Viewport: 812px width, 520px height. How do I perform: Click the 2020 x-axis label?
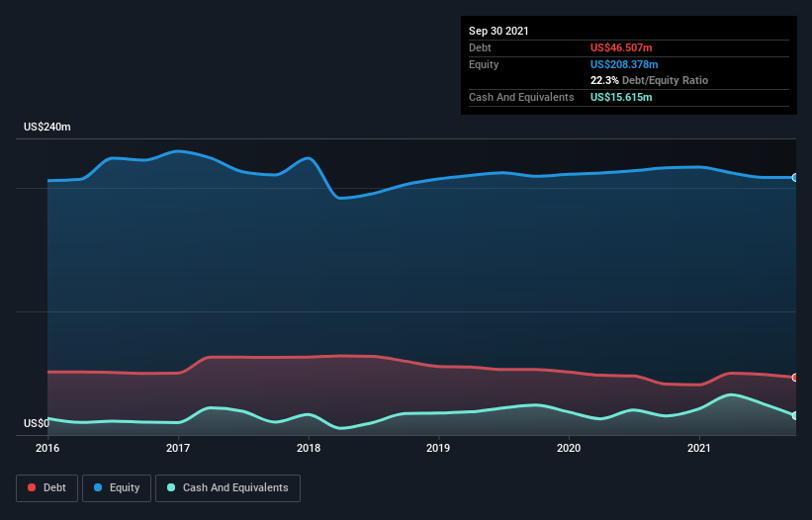point(569,448)
